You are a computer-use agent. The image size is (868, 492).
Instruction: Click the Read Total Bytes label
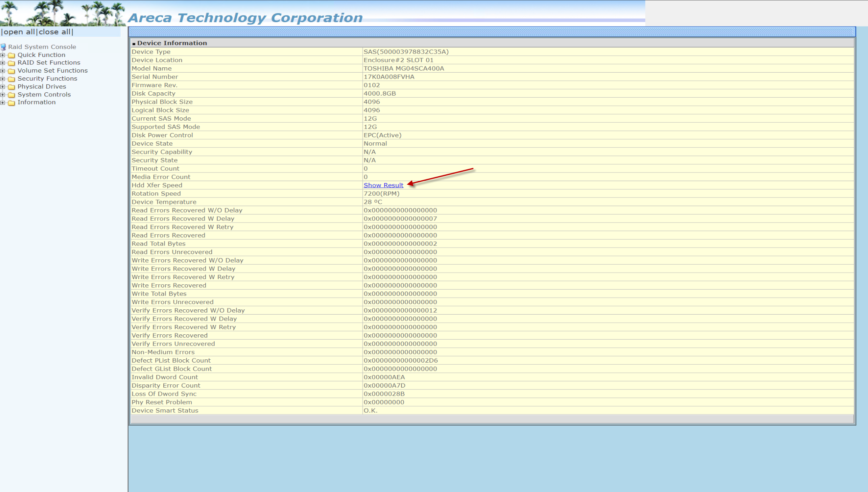click(x=159, y=244)
